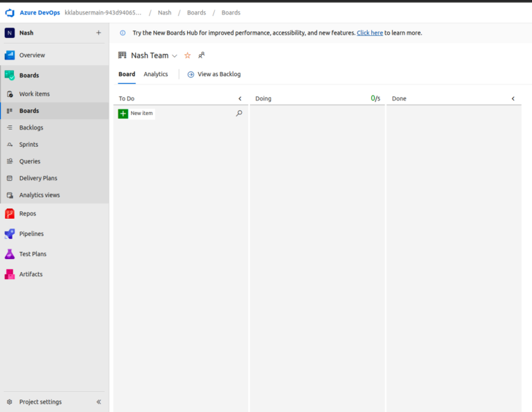Click the Backlogs icon
Image resolution: width=532 pixels, height=412 pixels.
click(10, 127)
